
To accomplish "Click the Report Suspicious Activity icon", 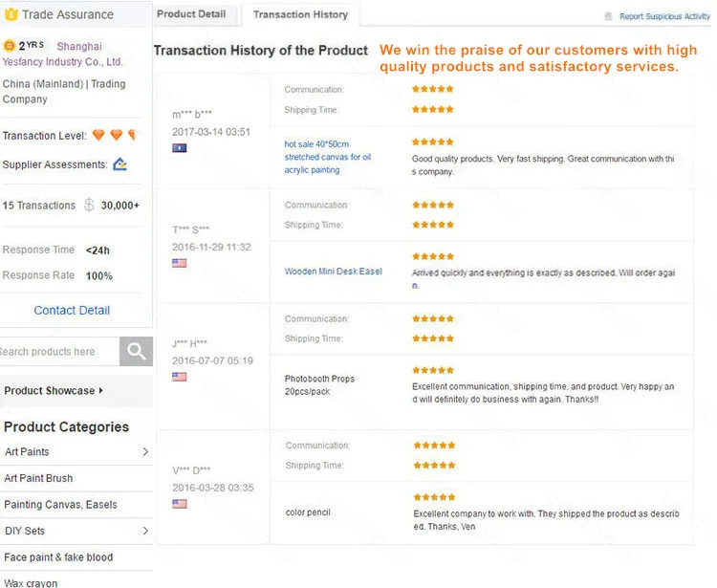I will pyautogui.click(x=609, y=16).
